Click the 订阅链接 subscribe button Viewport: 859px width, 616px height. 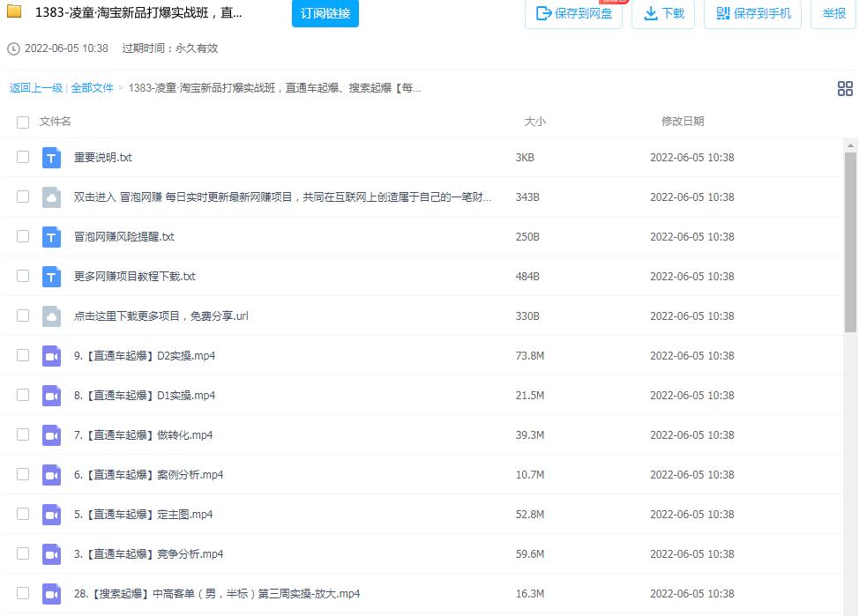coord(325,13)
